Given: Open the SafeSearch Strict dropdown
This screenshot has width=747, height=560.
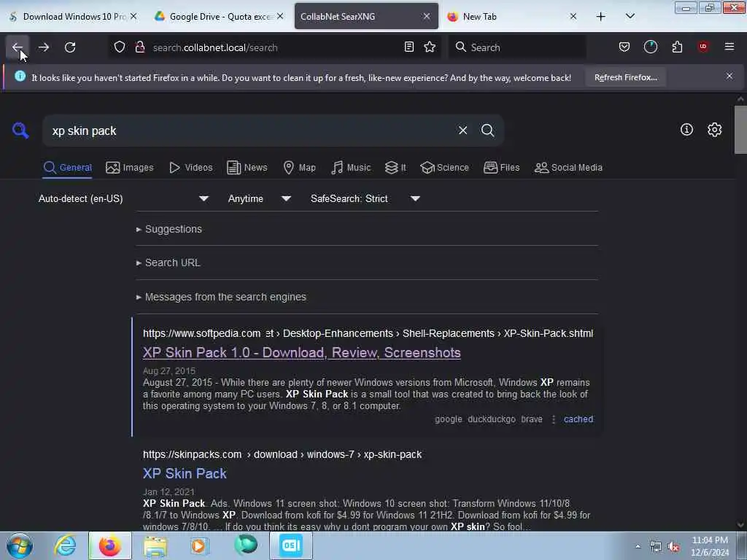Looking at the screenshot, I should coord(365,198).
